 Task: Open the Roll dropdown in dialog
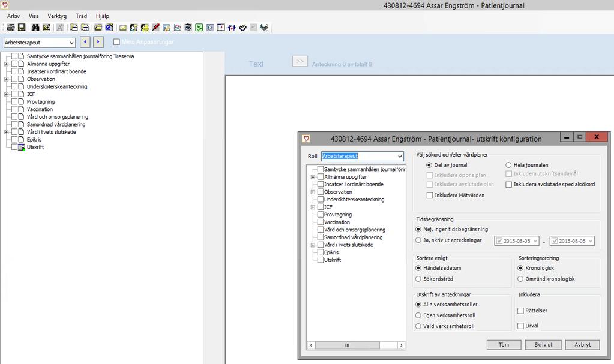click(x=399, y=156)
